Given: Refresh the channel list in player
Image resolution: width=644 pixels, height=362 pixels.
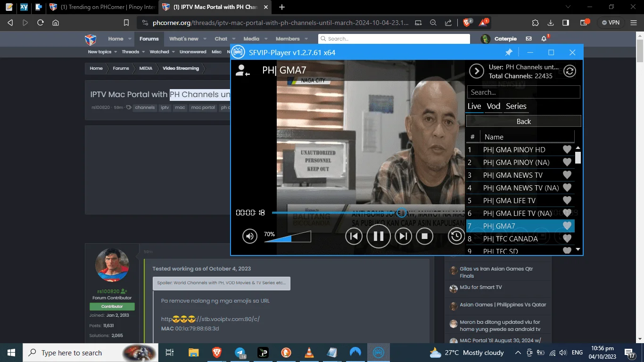Looking at the screenshot, I should click(570, 71).
